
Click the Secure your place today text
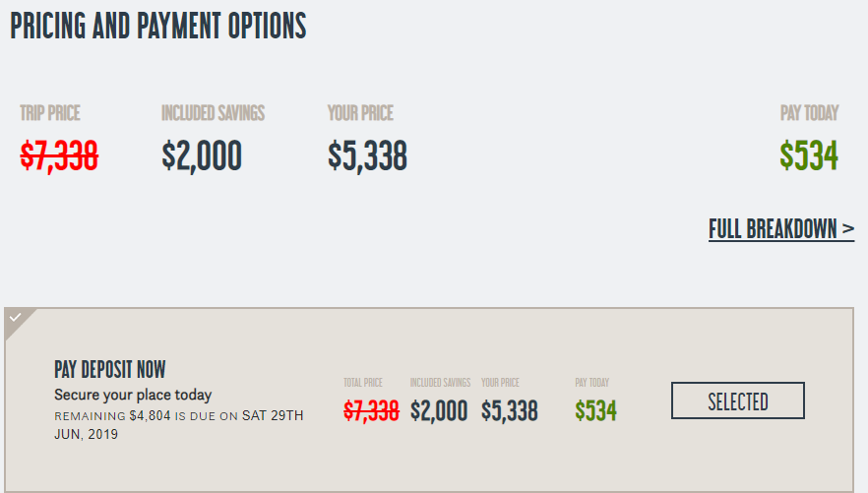133,395
